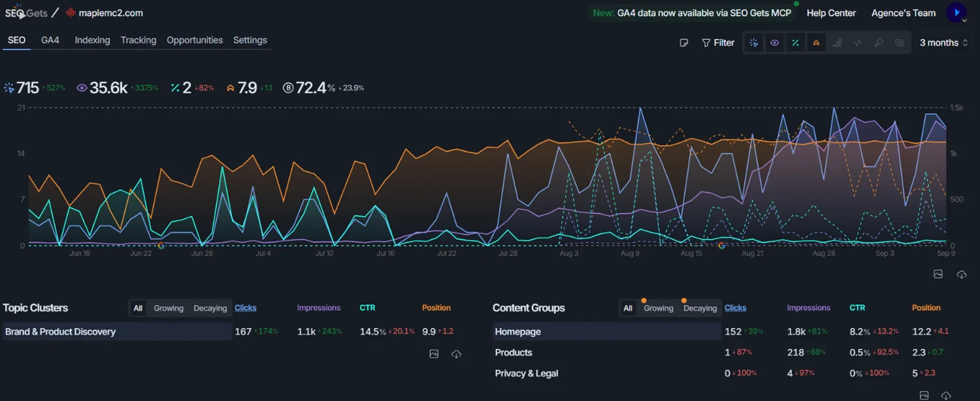
Task: Click the Content Groups heading
Action: 529,308
